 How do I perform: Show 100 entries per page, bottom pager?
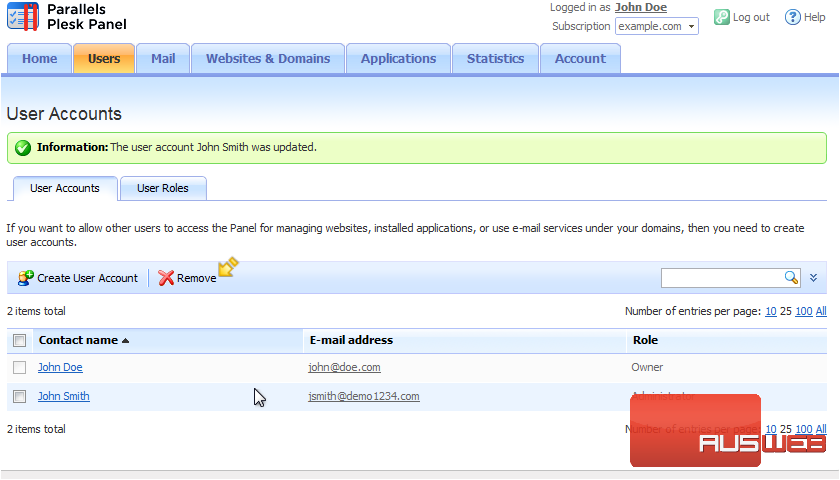804,429
